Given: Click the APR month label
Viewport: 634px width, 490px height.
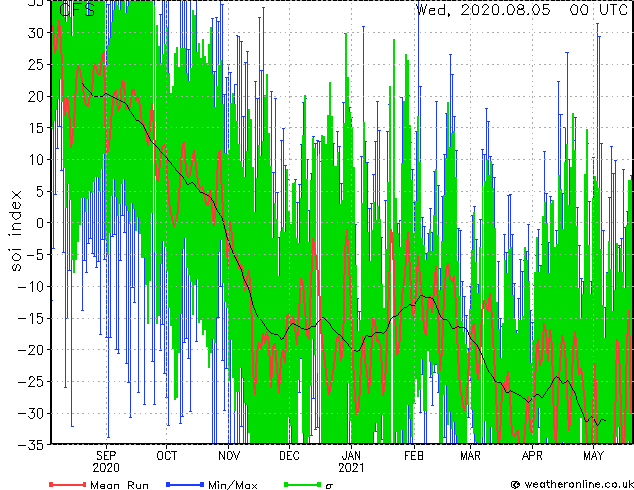Looking at the screenshot, I should pos(532,456).
